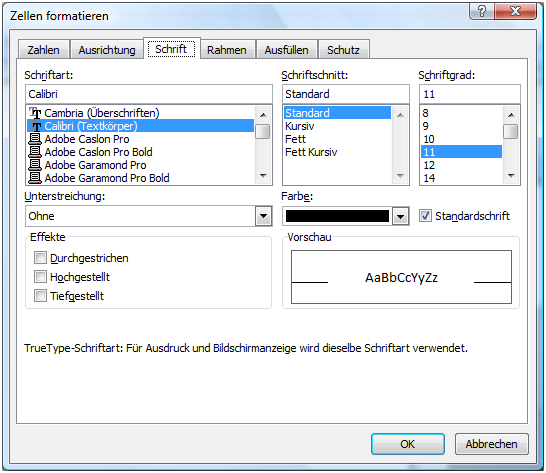The image size is (546, 473).
Task: Click the Schriftgrad input field
Action: tap(470, 94)
